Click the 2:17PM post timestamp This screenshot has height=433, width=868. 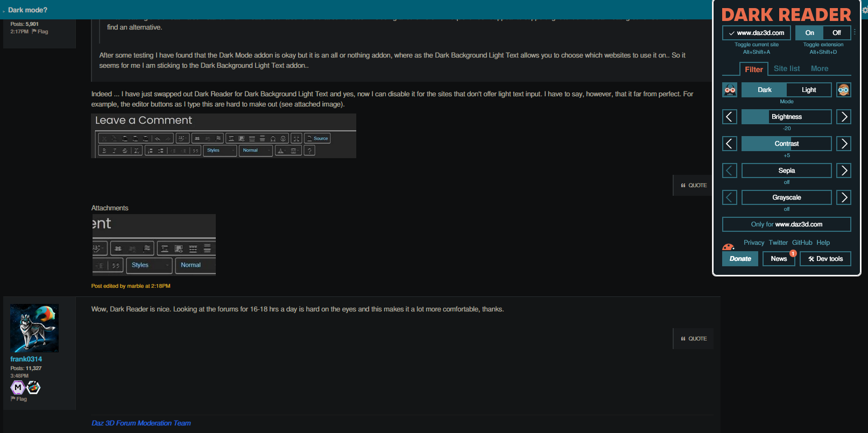19,32
